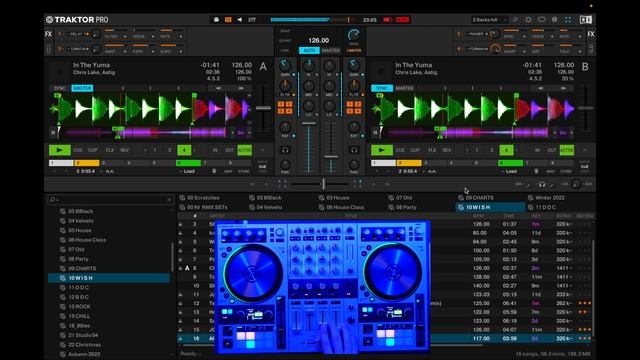
Task: Open FX unit 1 Delay effect dropdown
Action: 78,34
